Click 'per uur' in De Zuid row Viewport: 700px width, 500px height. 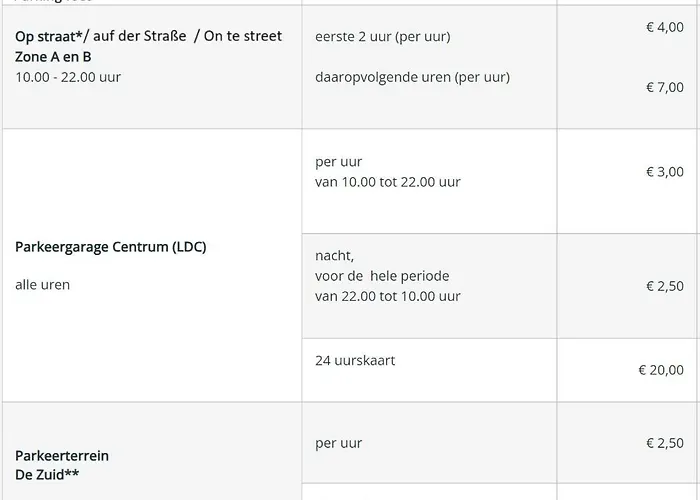tap(338, 443)
